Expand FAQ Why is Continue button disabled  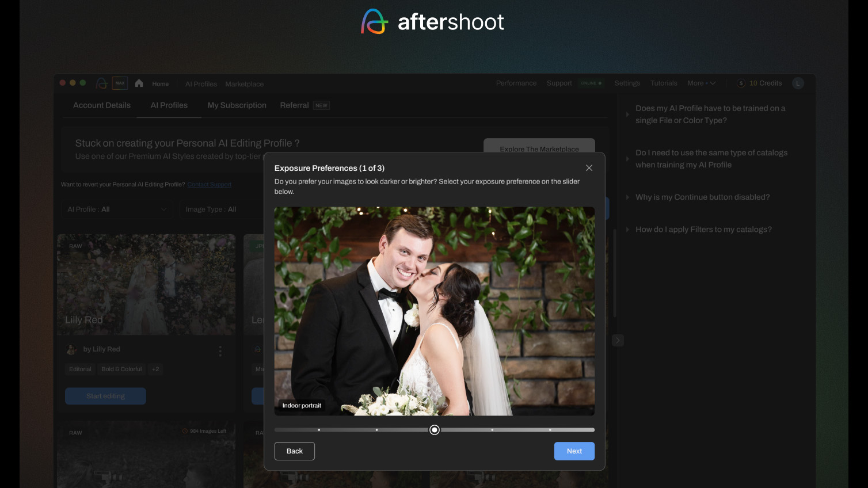702,197
